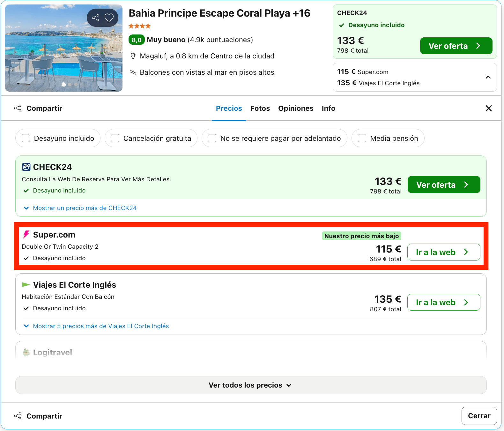Select the second photo carousel dot
Viewport: 504px width, 431px height.
click(x=70, y=85)
